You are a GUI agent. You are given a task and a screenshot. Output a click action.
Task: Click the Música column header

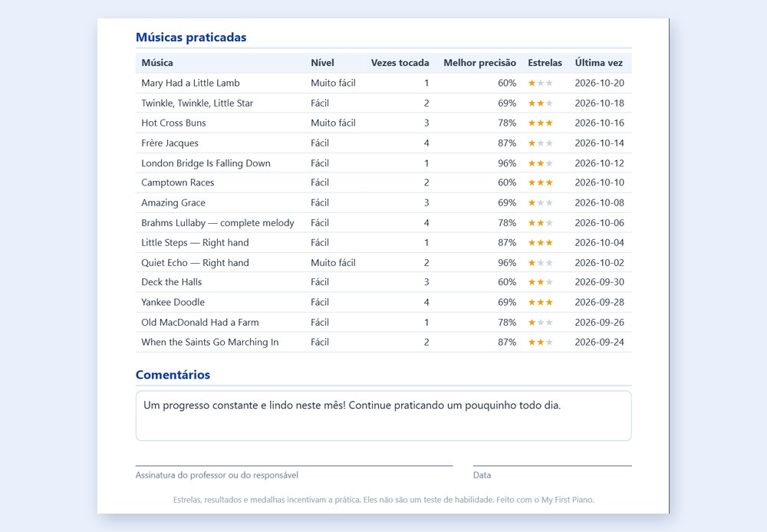click(x=157, y=63)
